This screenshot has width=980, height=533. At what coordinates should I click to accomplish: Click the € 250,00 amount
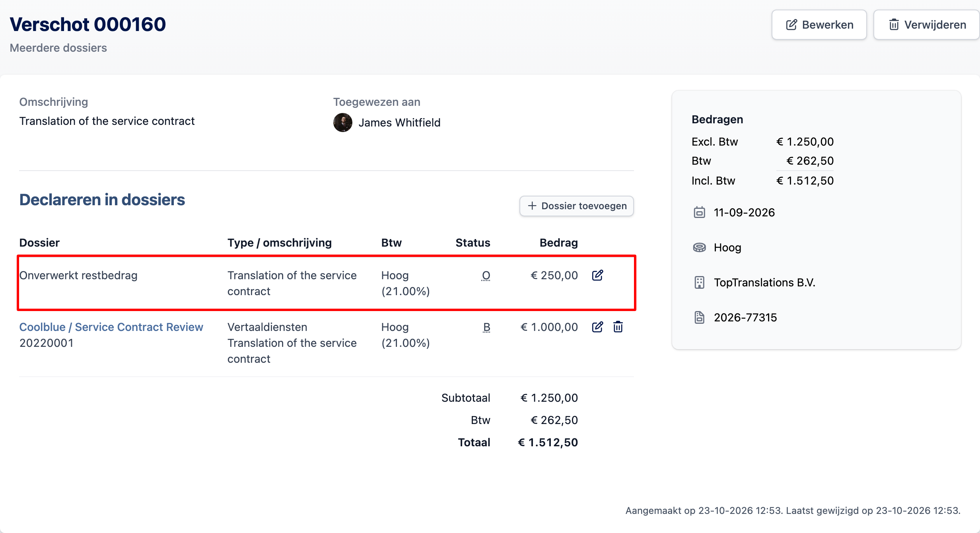[x=554, y=275]
